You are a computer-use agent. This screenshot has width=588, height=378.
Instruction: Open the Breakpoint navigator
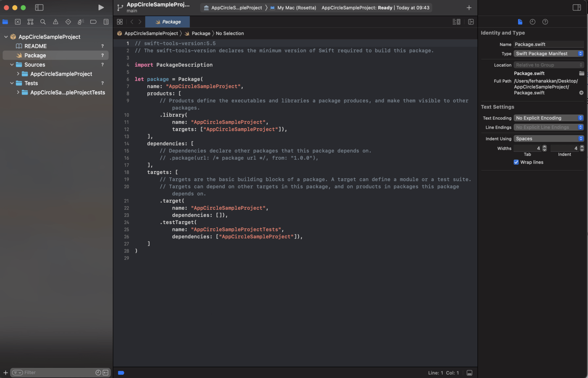(93, 22)
